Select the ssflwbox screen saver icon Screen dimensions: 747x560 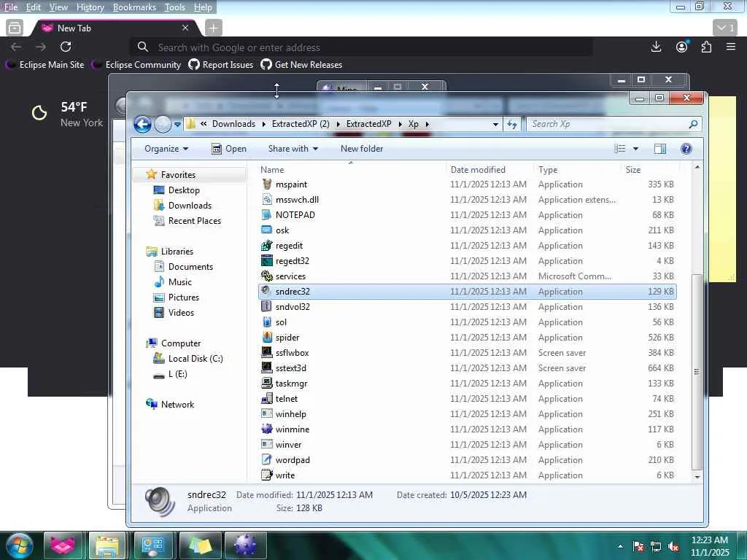pos(267,352)
